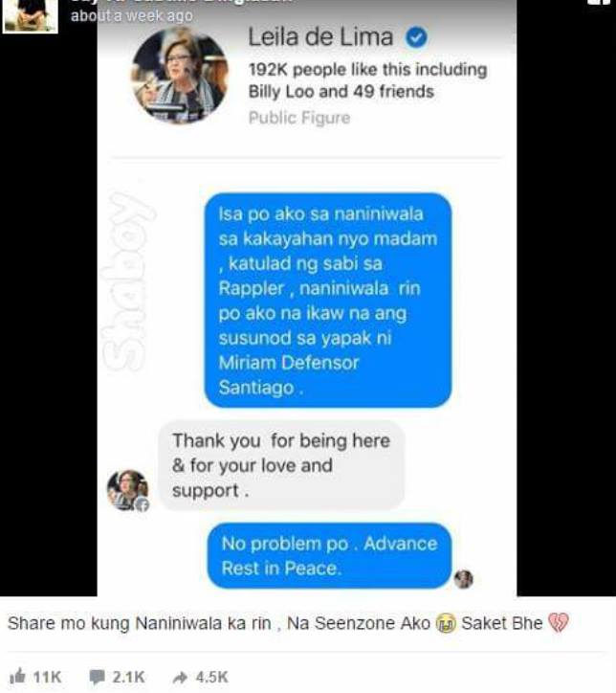Click the poster's avatar thumbnail
The width and height of the screenshot is (616, 693).
click(30, 16)
